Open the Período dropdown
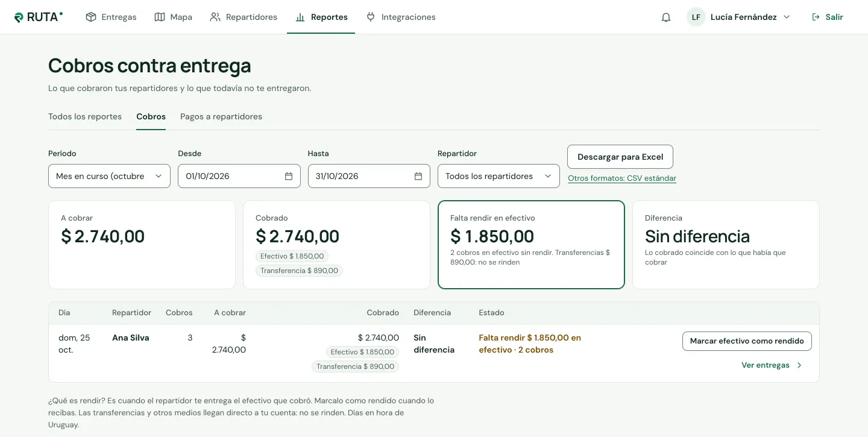This screenshot has height=437, width=868. pyautogui.click(x=109, y=176)
